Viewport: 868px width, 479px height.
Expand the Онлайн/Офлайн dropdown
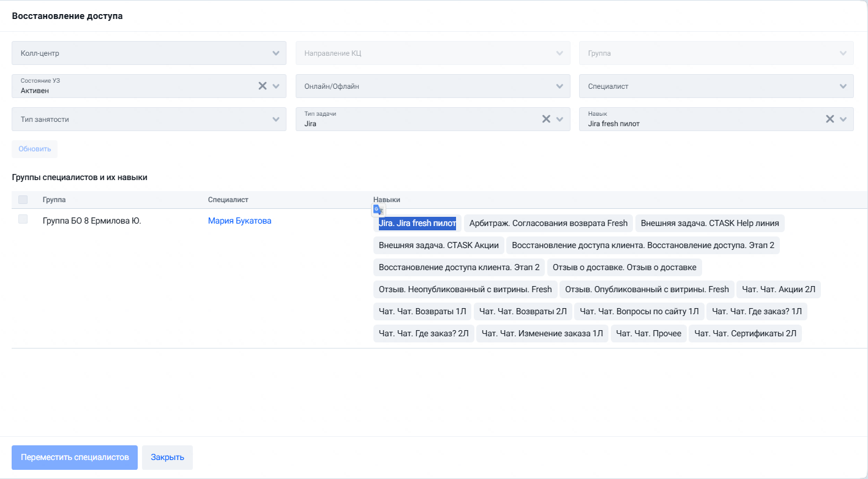[433, 86]
